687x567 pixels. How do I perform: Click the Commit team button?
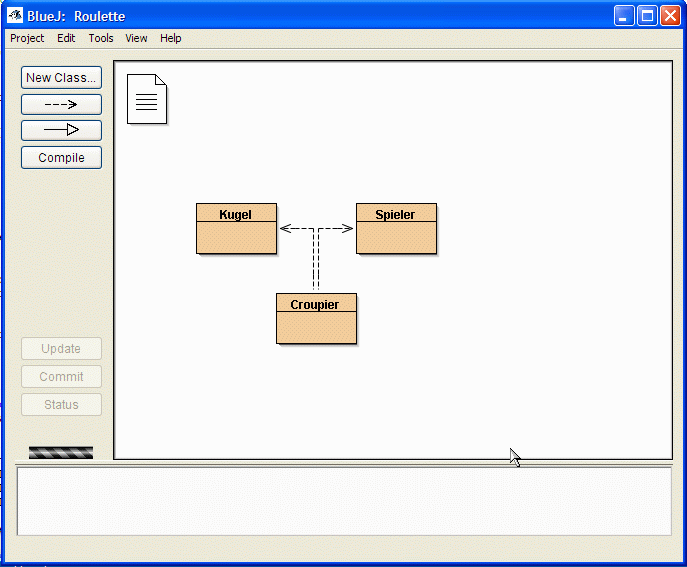pyautogui.click(x=61, y=377)
